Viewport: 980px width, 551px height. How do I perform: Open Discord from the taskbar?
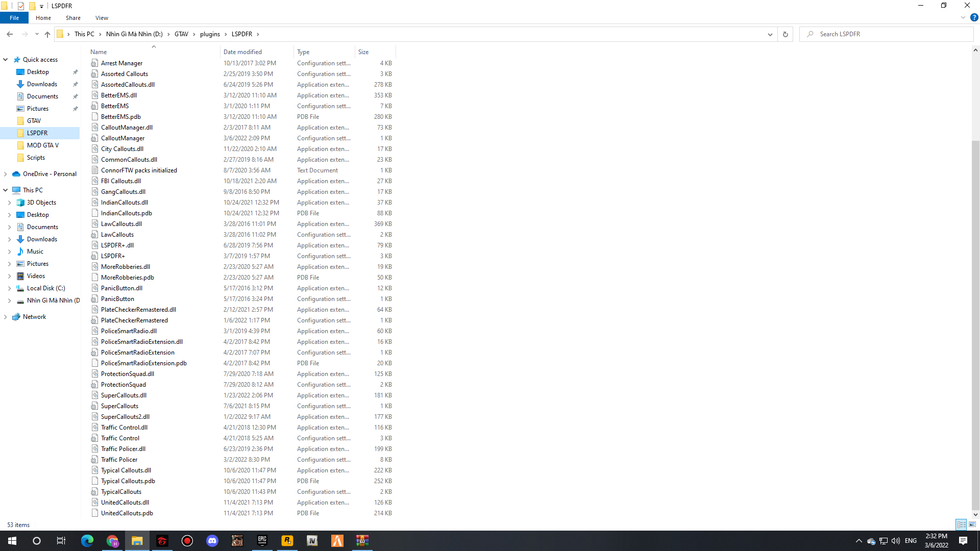coord(212,541)
